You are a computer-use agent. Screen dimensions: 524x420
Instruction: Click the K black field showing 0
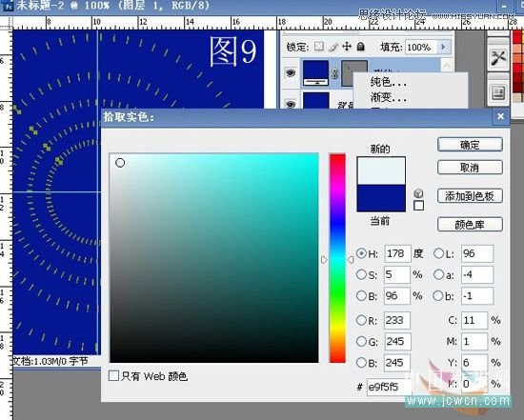474,384
